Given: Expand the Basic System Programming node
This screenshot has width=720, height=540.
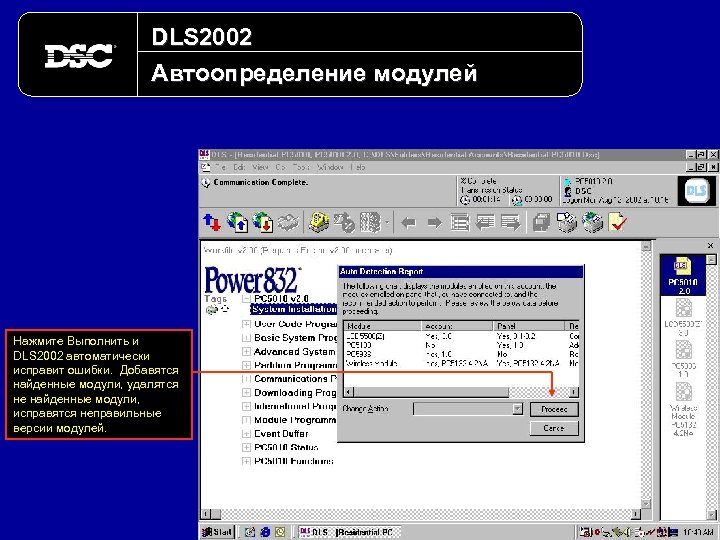Looking at the screenshot, I should click(246, 338).
